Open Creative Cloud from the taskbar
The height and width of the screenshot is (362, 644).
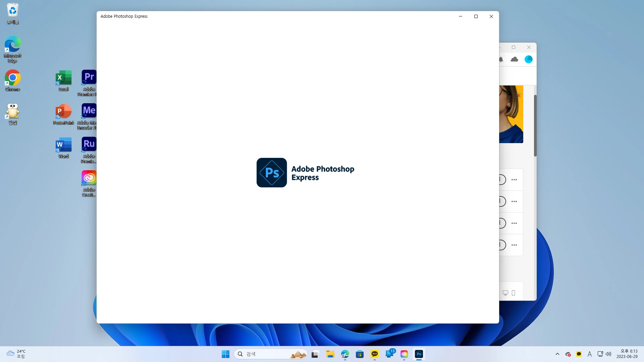404,354
